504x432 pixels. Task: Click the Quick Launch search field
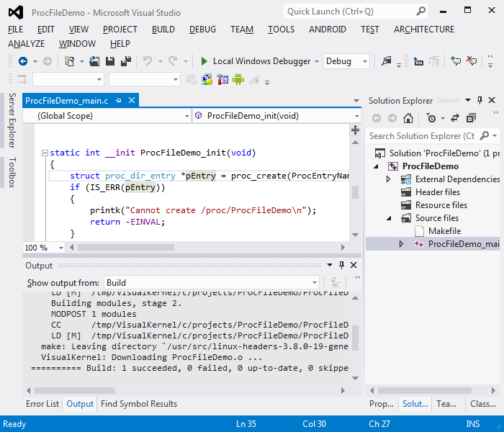coord(351,12)
